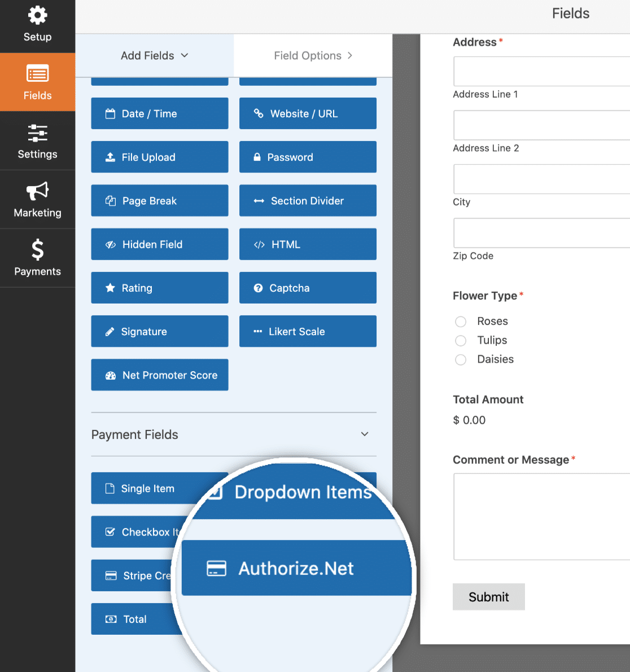Image resolution: width=630 pixels, height=672 pixels.
Task: Add the HTML code field
Action: click(308, 244)
